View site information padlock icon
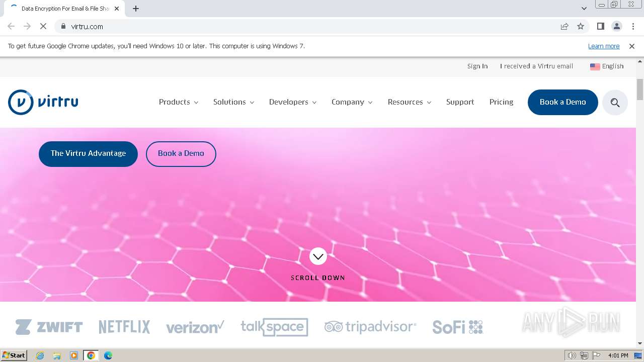The width and height of the screenshot is (644, 362). point(63,26)
